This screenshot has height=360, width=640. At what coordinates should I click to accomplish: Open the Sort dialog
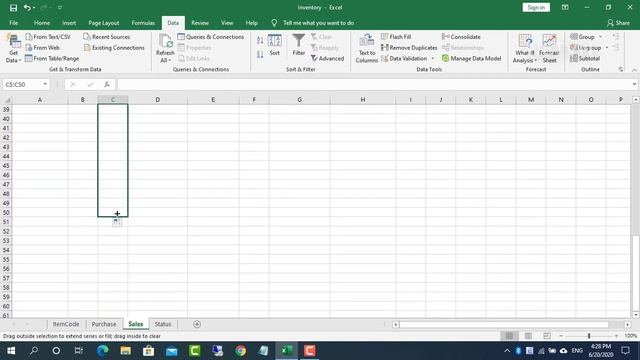click(x=275, y=45)
